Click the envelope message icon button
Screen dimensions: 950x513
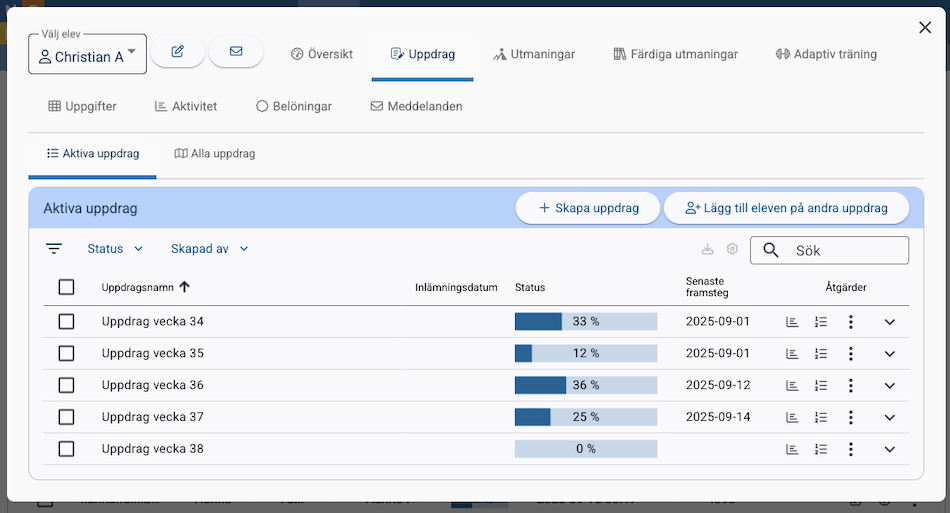pyautogui.click(x=236, y=52)
